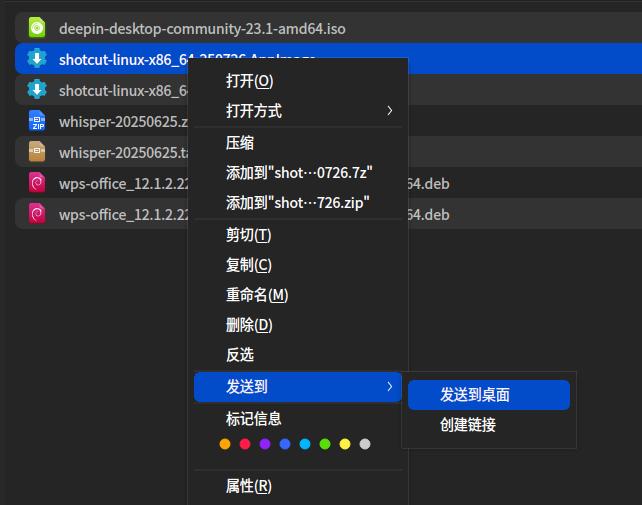
Task: Click the first wps-office deb package icon
Action: coord(37,183)
